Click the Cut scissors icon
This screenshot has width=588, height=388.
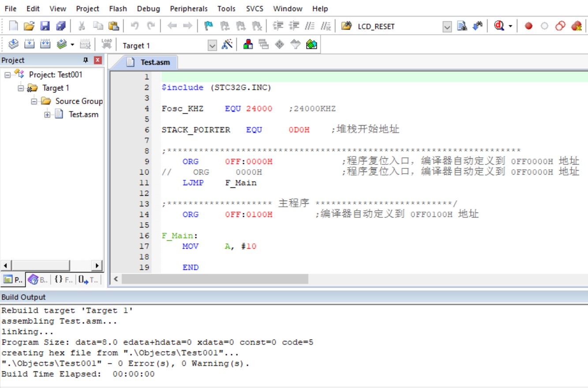82,26
